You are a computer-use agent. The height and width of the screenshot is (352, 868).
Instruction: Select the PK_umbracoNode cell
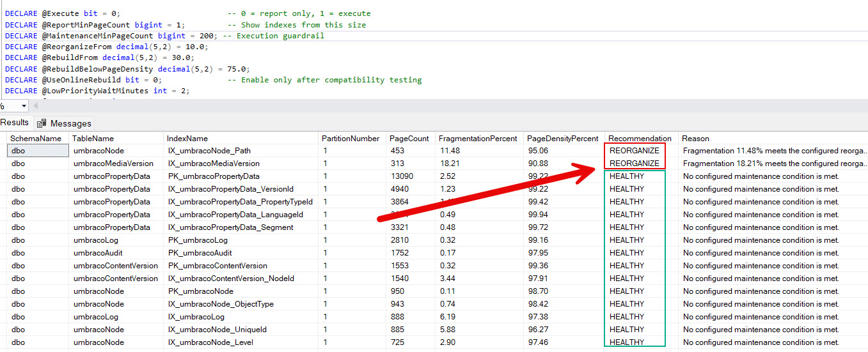(x=241, y=291)
